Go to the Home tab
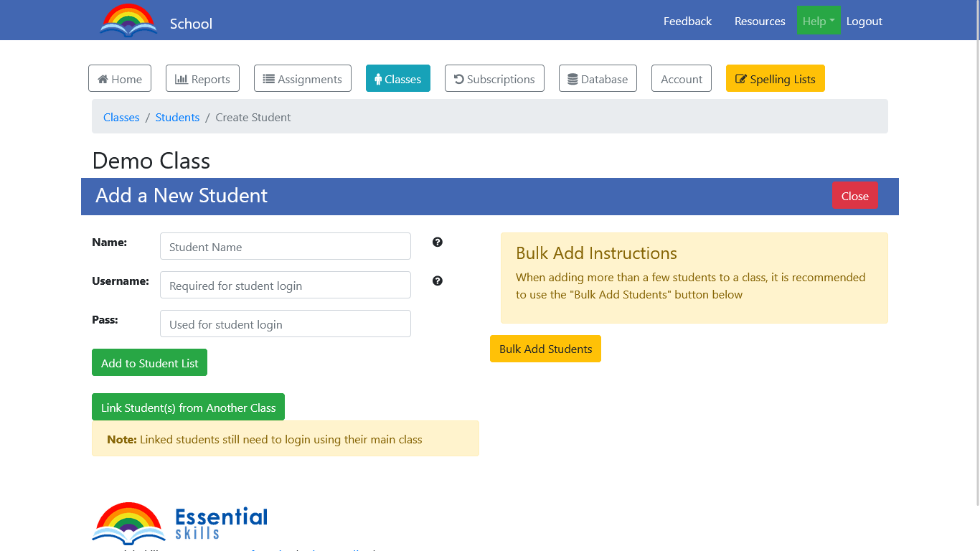This screenshot has height=551, width=980. 120,79
